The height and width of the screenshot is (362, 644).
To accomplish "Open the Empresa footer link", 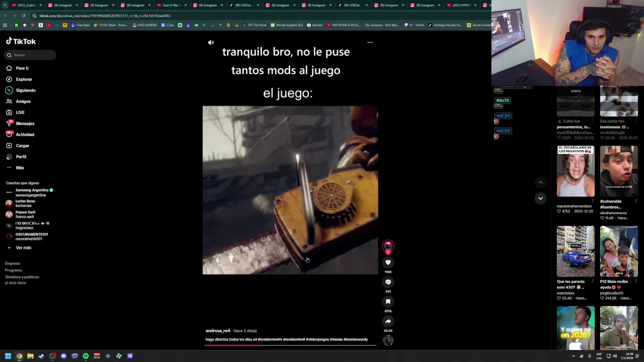I will [13, 263].
